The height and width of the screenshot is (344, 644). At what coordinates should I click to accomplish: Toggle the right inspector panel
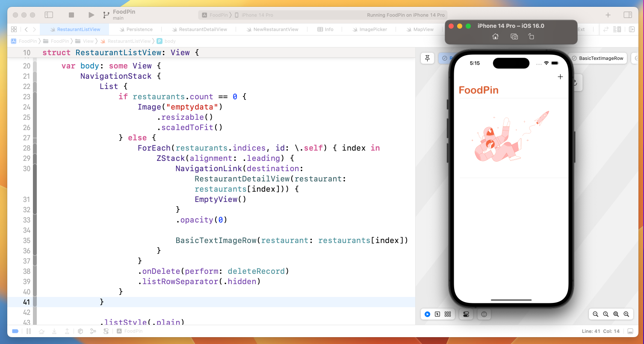(627, 15)
